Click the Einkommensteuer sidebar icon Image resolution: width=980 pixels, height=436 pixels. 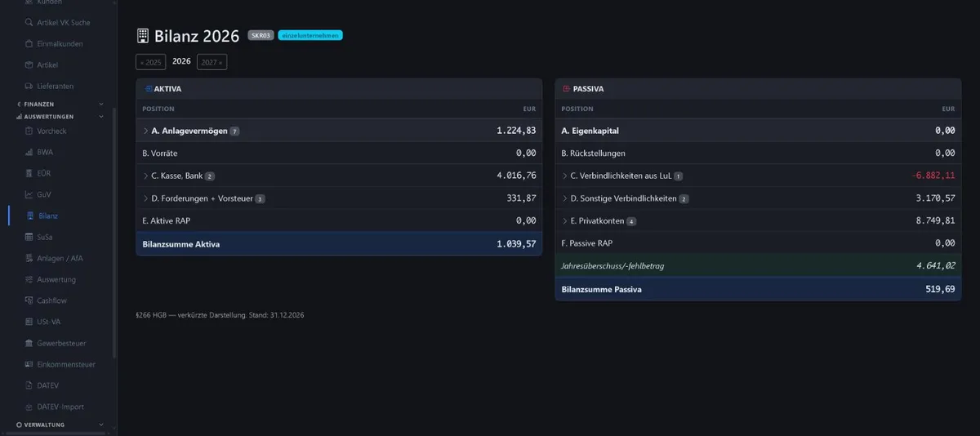coord(29,365)
